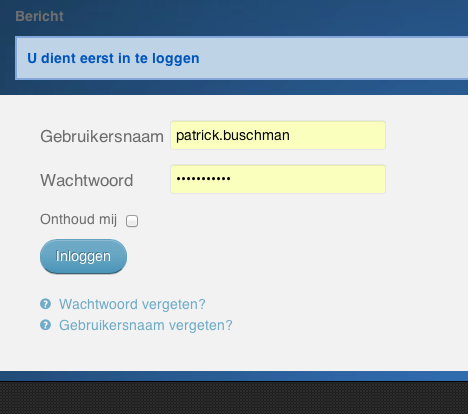Click the Gebruikersnaam field label
Viewport: 468px width, 414px height.
[102, 136]
